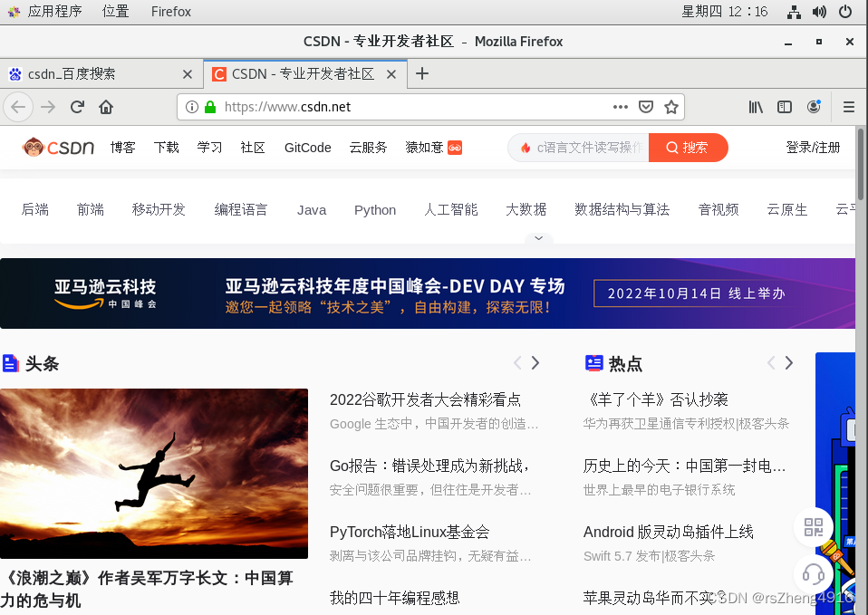Open the system volume icon

pyautogui.click(x=819, y=12)
